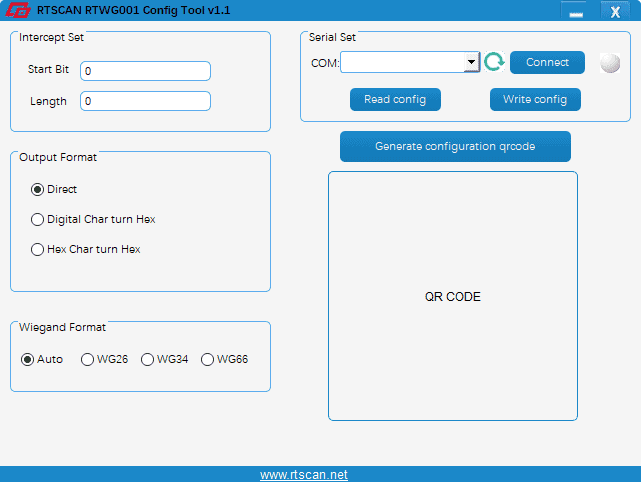
Task: Close the RTWG001 Config Tool window
Action: click(615, 11)
